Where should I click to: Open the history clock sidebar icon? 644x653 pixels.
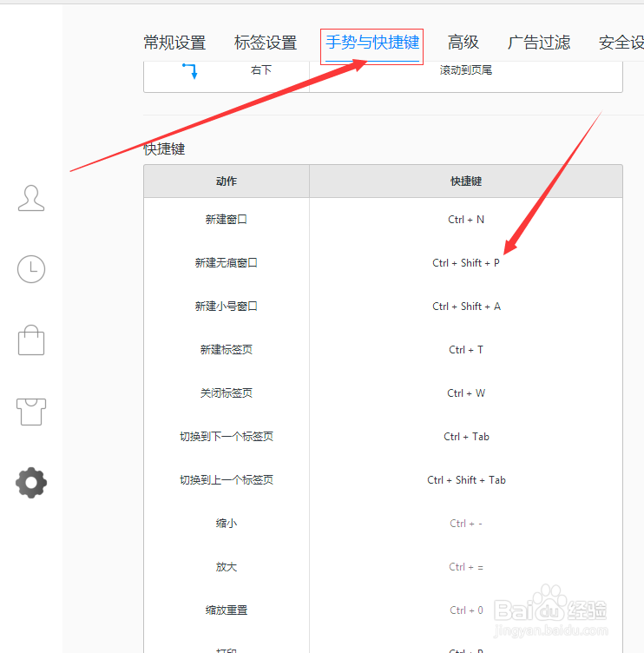point(31,269)
